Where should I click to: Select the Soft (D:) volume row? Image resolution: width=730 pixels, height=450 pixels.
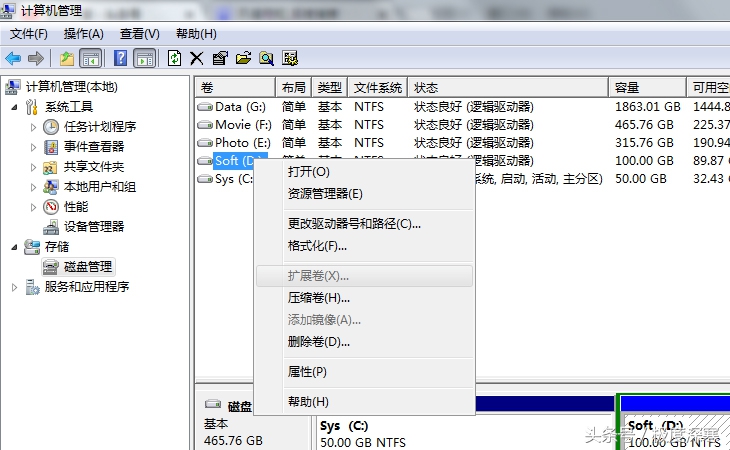233,161
